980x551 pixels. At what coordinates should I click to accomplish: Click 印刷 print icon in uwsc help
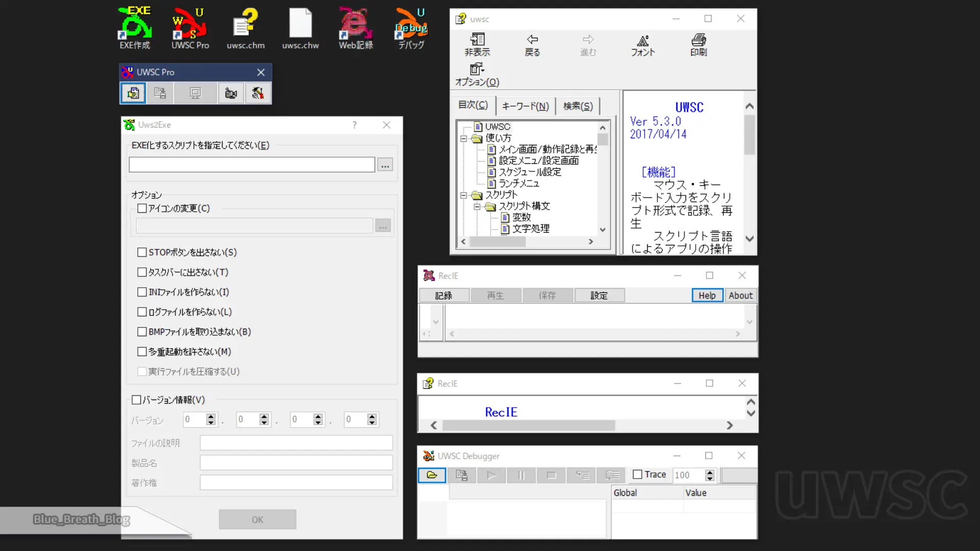tap(698, 45)
